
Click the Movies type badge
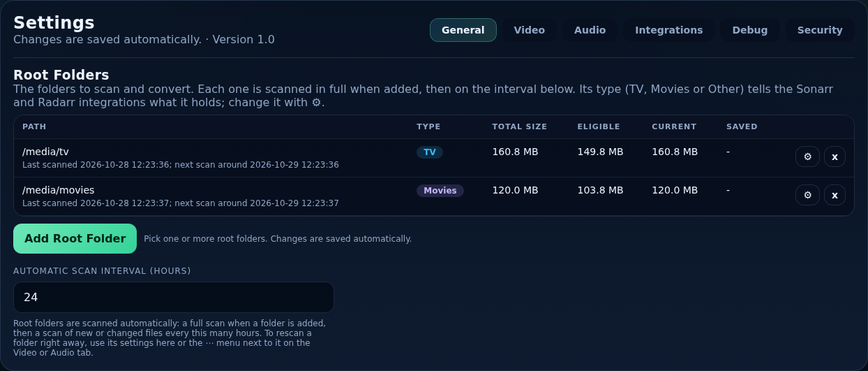coord(440,191)
